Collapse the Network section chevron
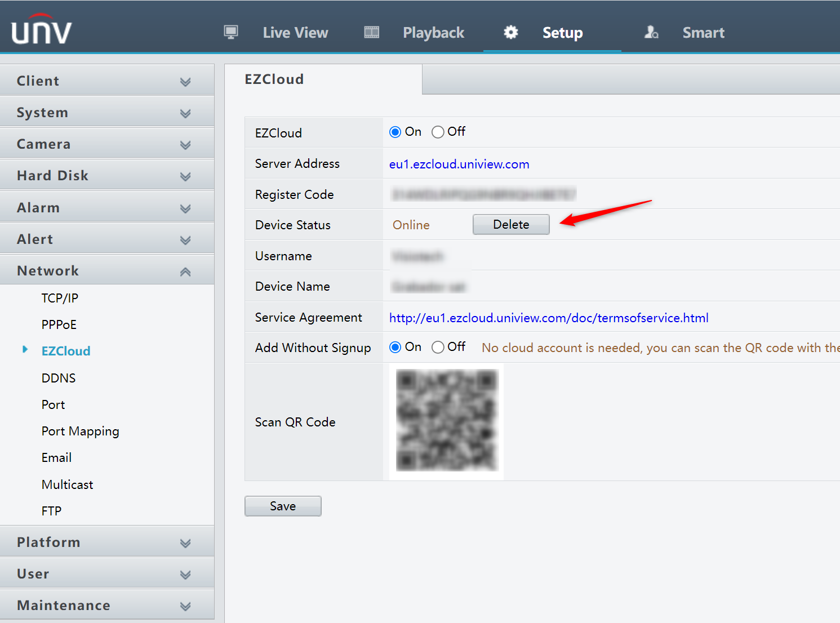 coord(185,272)
